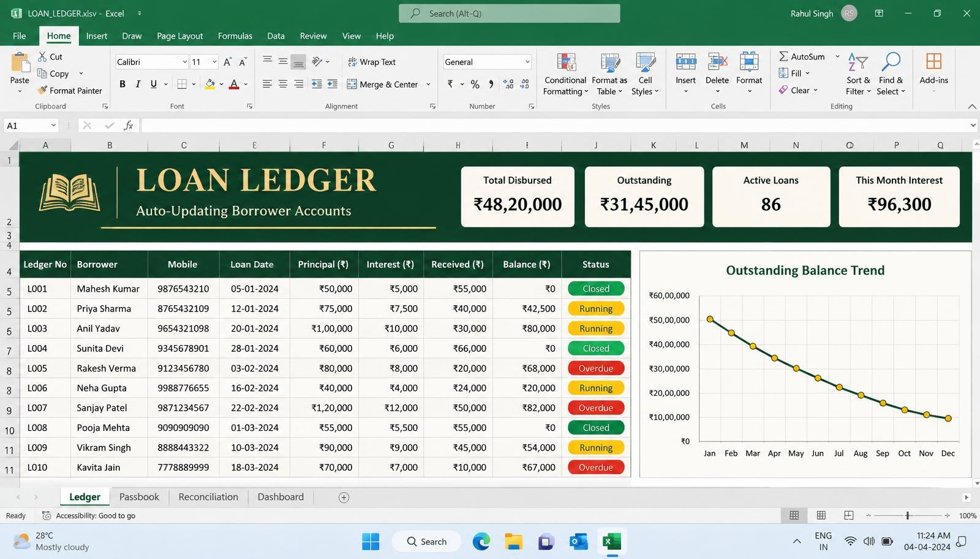The height and width of the screenshot is (559, 980).
Task: Toggle Italic formatting
Action: (138, 84)
